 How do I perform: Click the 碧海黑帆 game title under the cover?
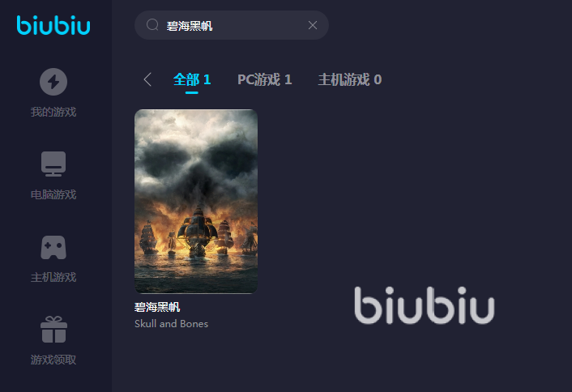[x=157, y=307]
